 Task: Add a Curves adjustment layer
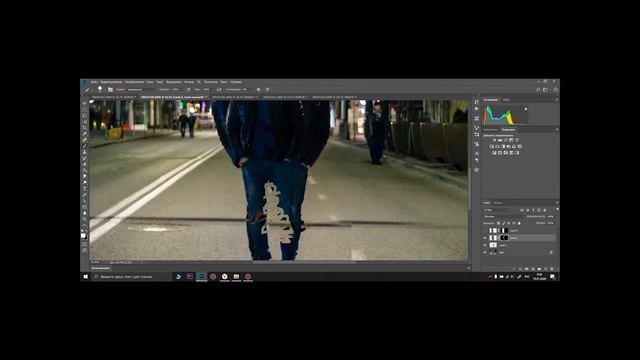505,140
